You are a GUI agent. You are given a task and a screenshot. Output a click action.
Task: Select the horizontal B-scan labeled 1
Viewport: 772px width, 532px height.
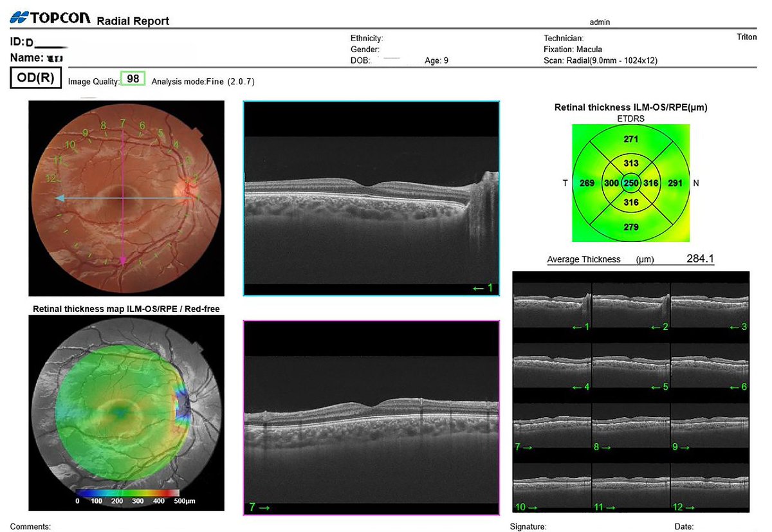click(371, 197)
